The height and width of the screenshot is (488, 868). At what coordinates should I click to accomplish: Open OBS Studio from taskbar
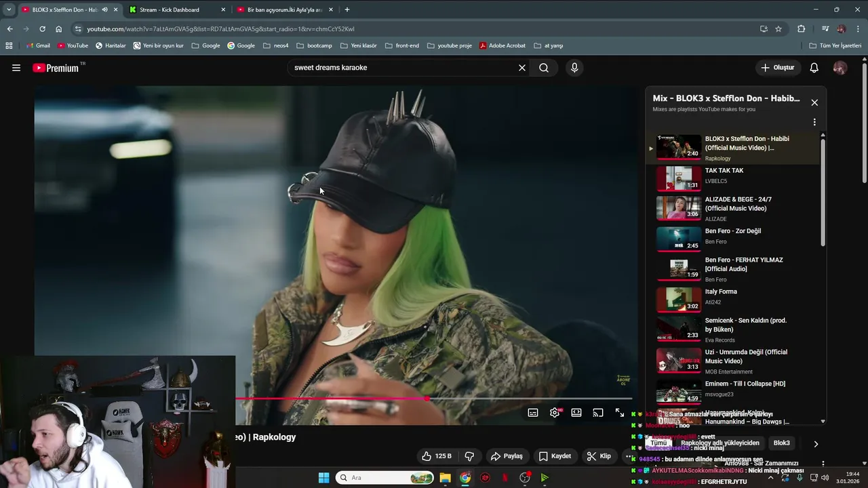click(x=525, y=478)
